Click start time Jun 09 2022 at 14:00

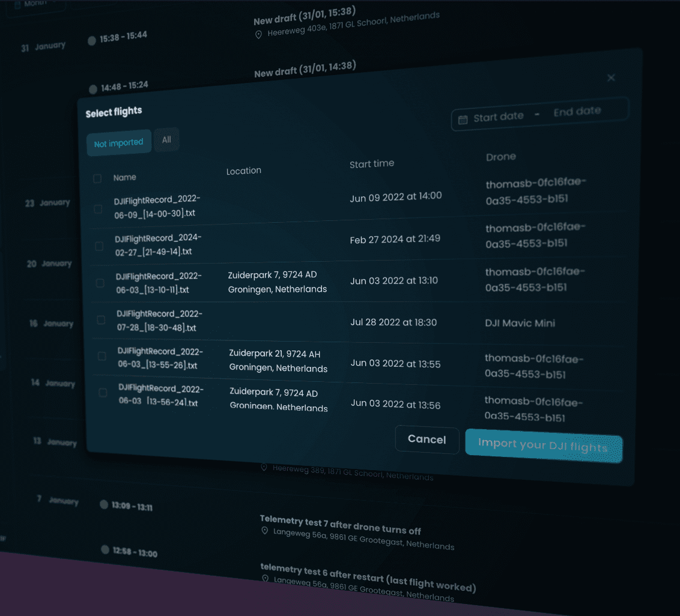click(395, 197)
